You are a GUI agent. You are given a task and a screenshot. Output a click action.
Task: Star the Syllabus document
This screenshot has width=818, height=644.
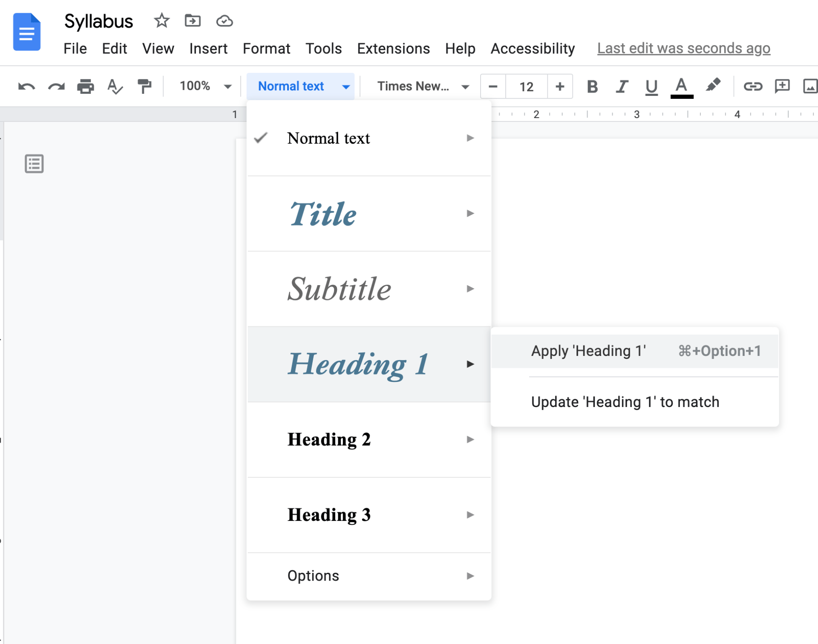(161, 20)
